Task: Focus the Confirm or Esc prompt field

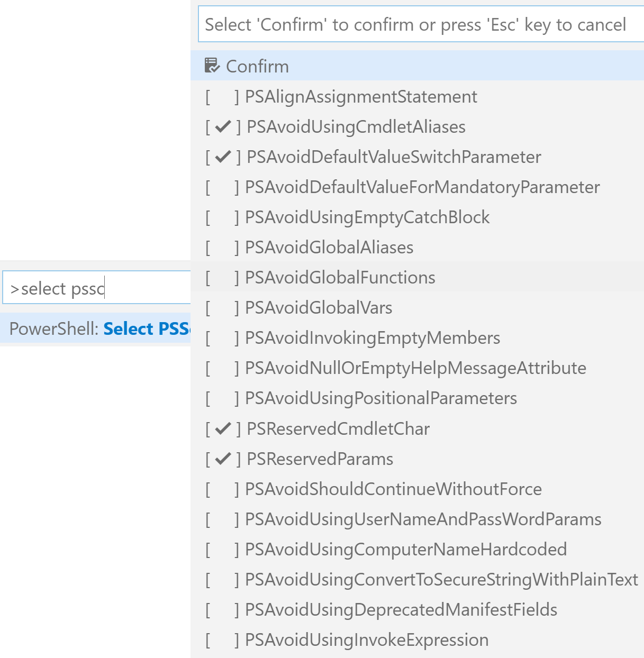Action: coord(421,24)
